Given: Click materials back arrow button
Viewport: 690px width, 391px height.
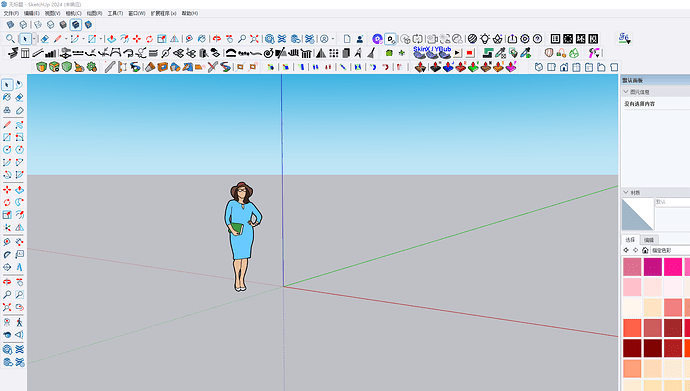Looking at the screenshot, I should pos(626,250).
